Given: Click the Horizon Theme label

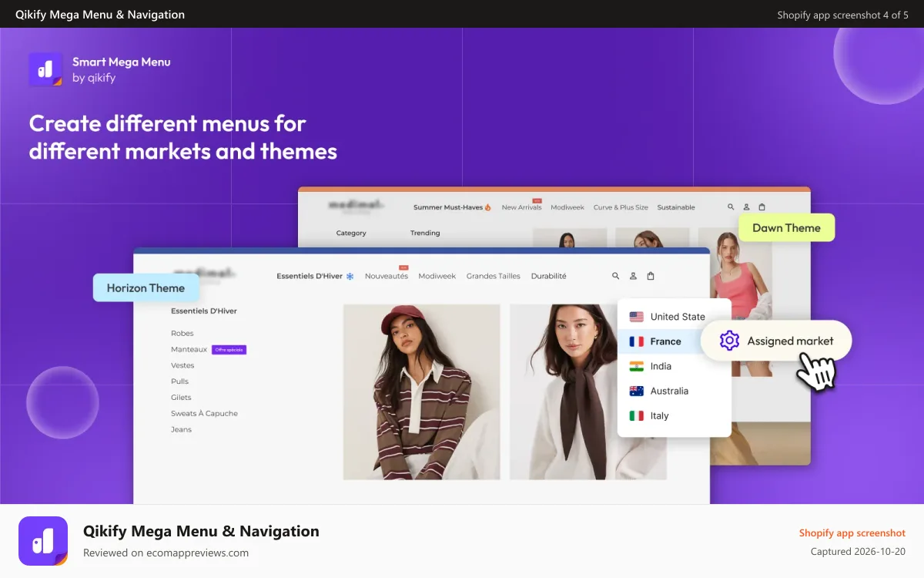Looking at the screenshot, I should pos(146,287).
